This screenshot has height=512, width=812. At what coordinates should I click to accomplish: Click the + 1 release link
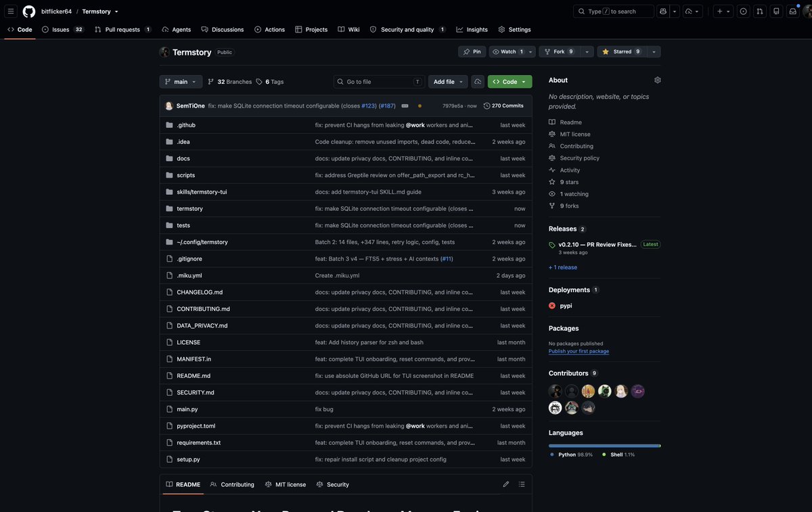point(563,267)
